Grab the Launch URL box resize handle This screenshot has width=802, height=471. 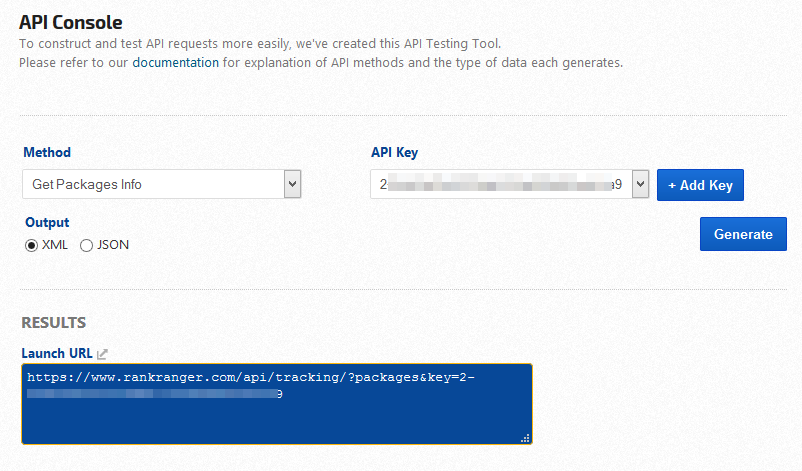[525, 438]
